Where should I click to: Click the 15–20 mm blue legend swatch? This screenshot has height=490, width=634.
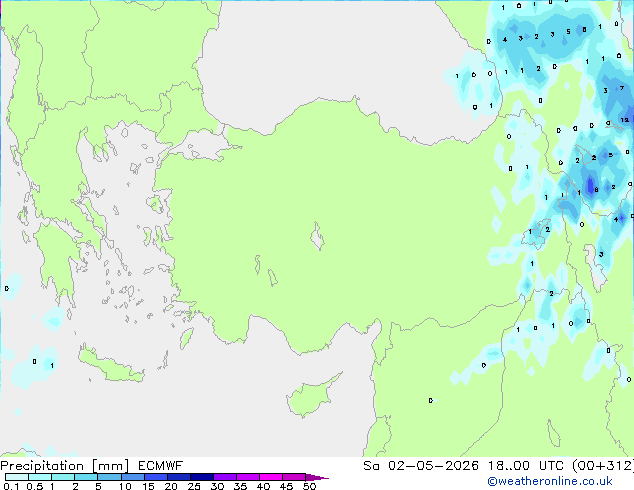click(156, 477)
